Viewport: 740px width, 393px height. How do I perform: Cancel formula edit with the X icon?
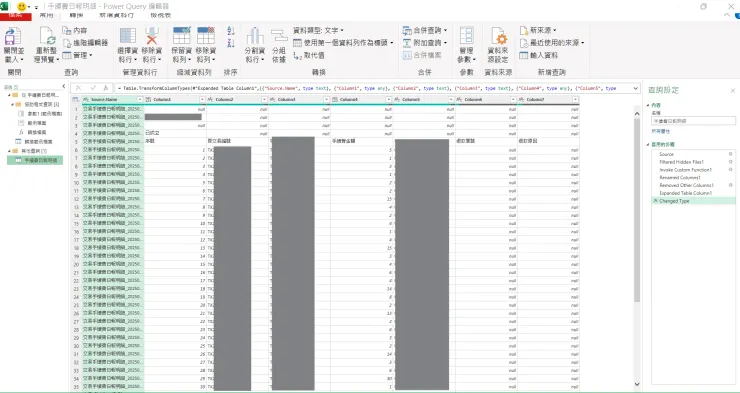[x=79, y=88]
